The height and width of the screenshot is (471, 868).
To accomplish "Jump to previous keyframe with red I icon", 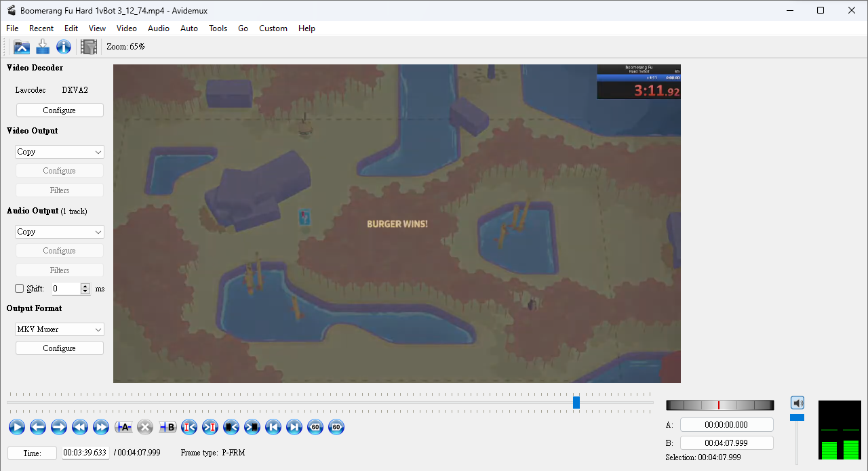I will coord(189,427).
